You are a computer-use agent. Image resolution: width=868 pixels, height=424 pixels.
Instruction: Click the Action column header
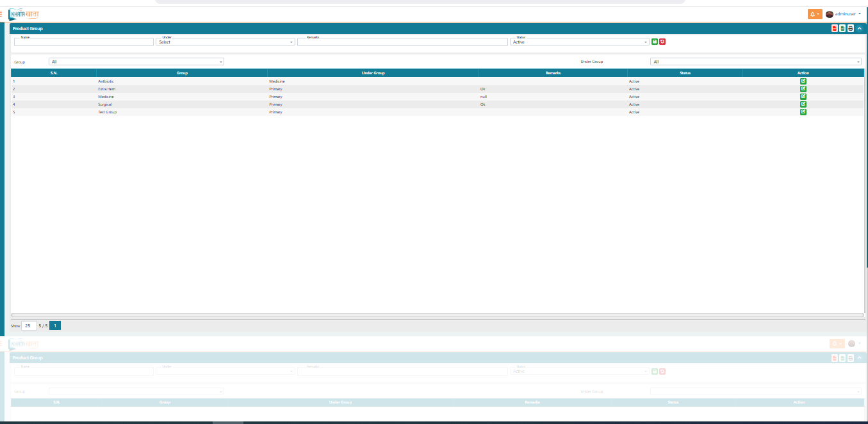[803, 73]
